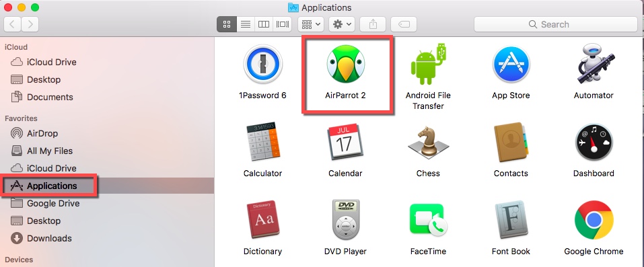Image resolution: width=644 pixels, height=267 pixels.
Task: Select Android File Transfer app icon
Action: point(428,64)
